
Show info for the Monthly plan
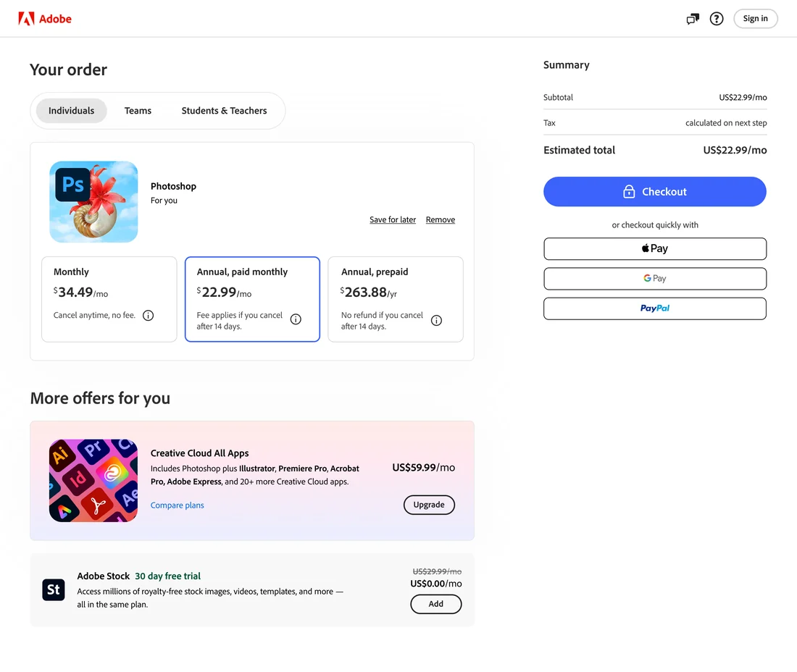[148, 316]
